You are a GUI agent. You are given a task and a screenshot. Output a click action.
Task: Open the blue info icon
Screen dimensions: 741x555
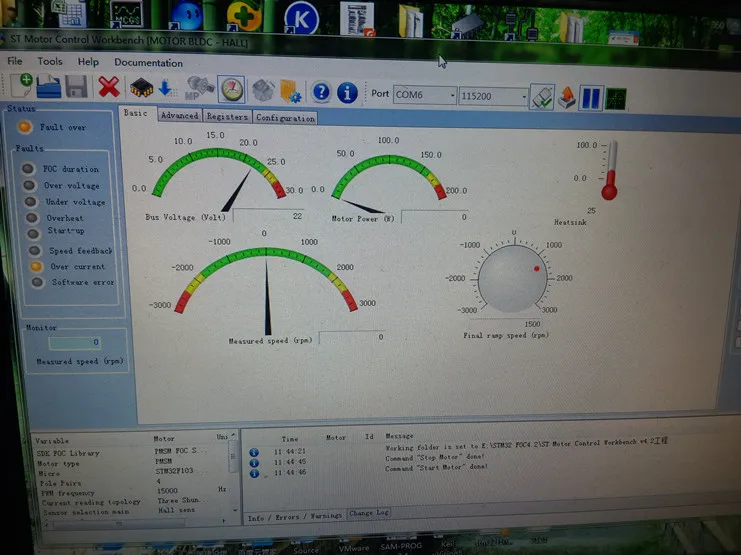[347, 93]
